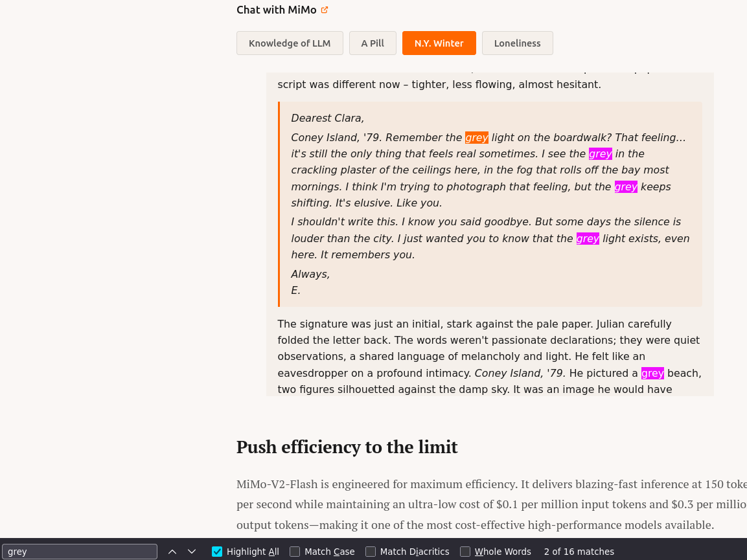
Task: Click highlighted 'grey' before the word beach
Action: (652, 374)
